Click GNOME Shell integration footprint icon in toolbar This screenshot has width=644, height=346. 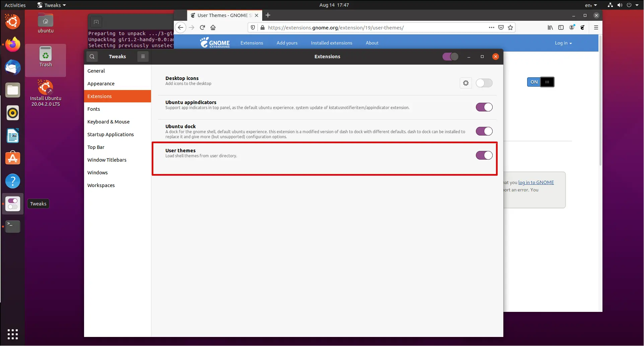point(583,27)
